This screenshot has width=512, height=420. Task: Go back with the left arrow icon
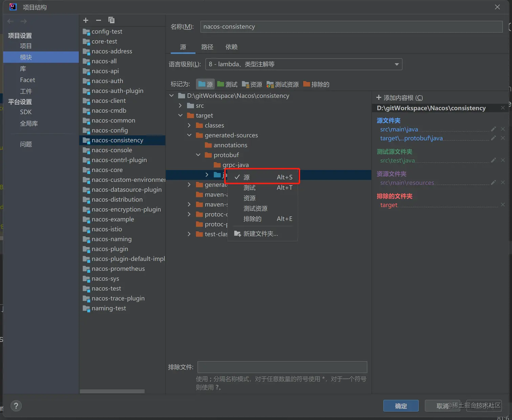(10, 21)
